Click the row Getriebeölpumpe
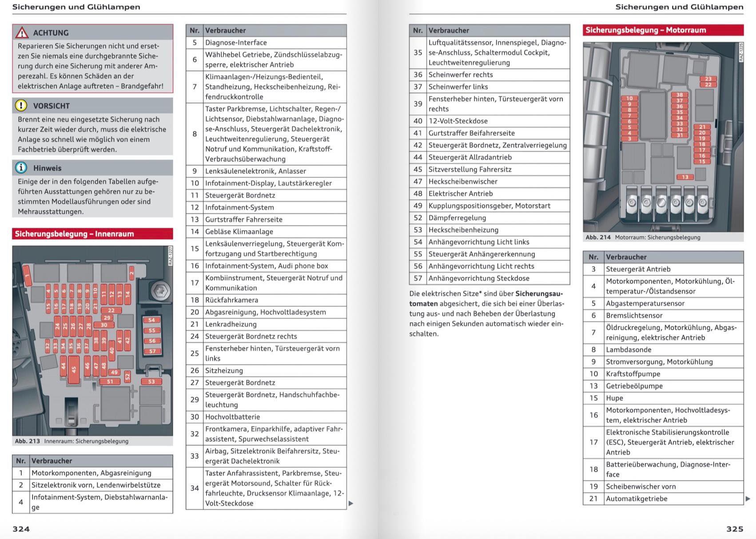The width and height of the screenshot is (756, 539). [x=663, y=386]
